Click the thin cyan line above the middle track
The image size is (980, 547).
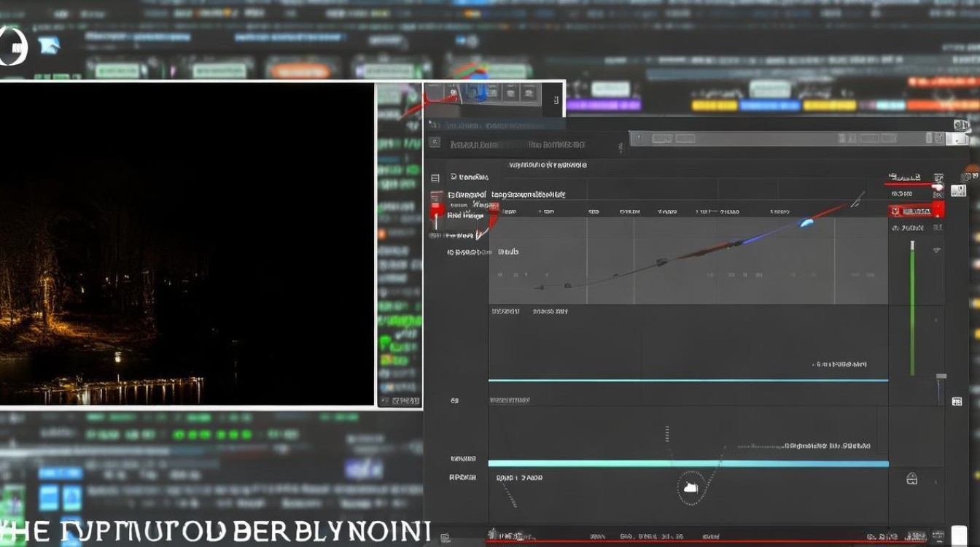pos(688,380)
